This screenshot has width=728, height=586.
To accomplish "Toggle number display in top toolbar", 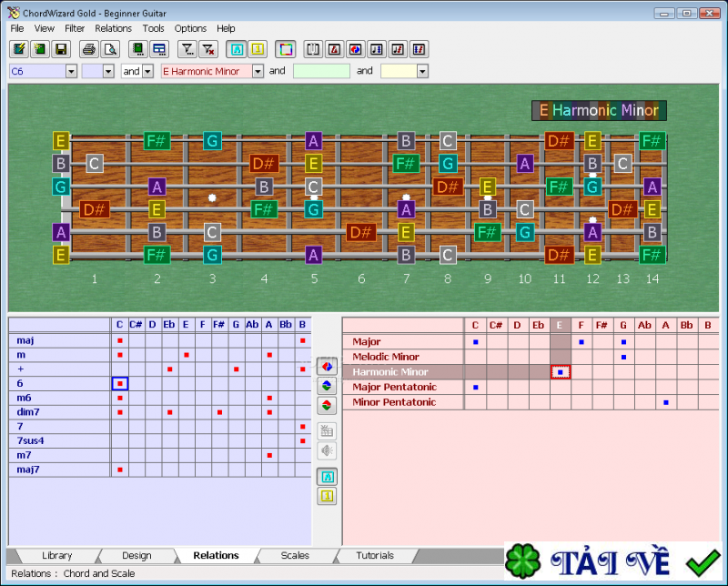I will coord(257,49).
